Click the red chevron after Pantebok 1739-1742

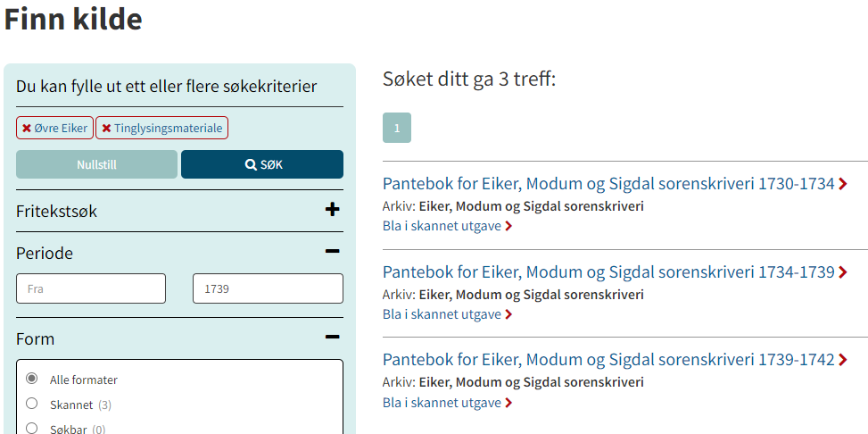point(842,360)
